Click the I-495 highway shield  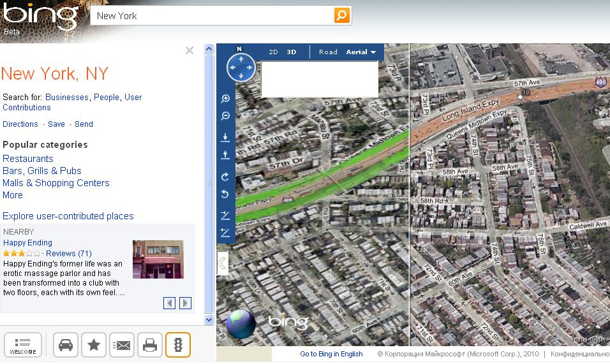point(600,82)
